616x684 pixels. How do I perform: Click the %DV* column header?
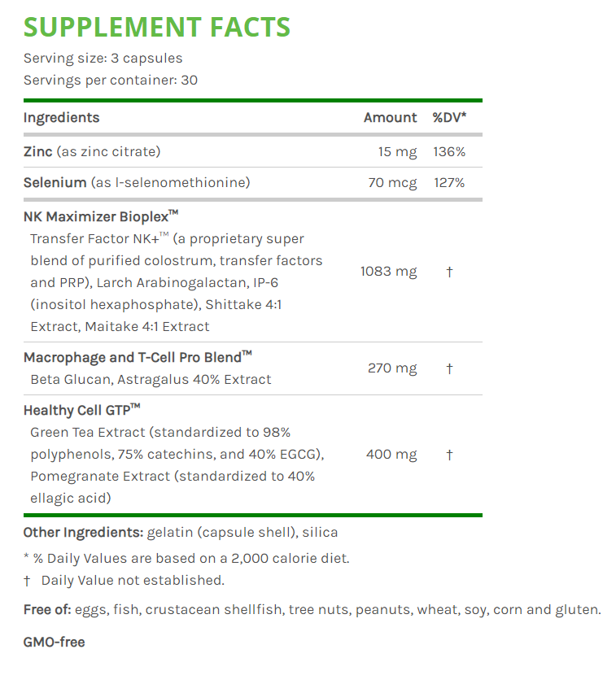[449, 118]
